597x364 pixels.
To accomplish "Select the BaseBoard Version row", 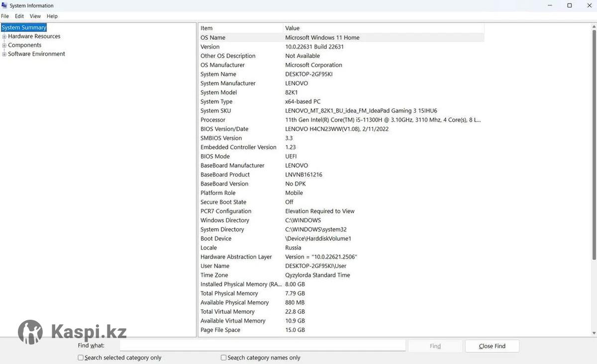I will [341, 184].
